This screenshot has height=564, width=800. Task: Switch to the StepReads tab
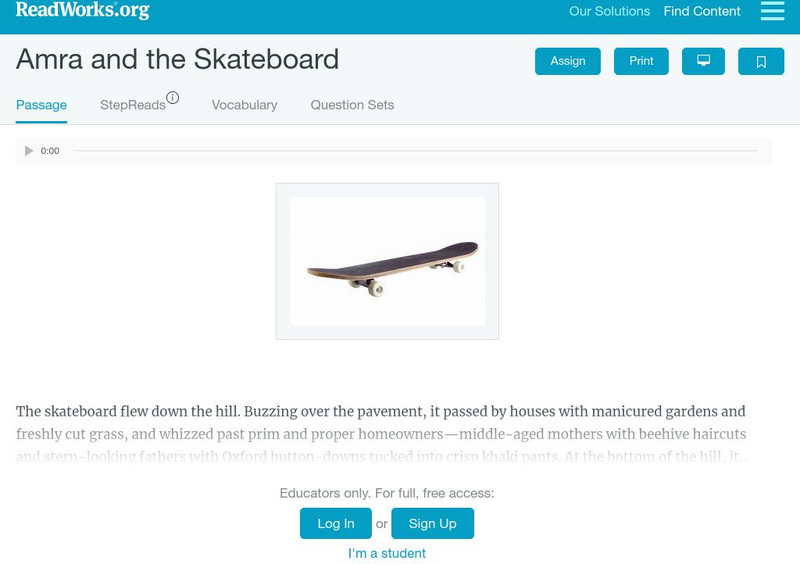[132, 105]
